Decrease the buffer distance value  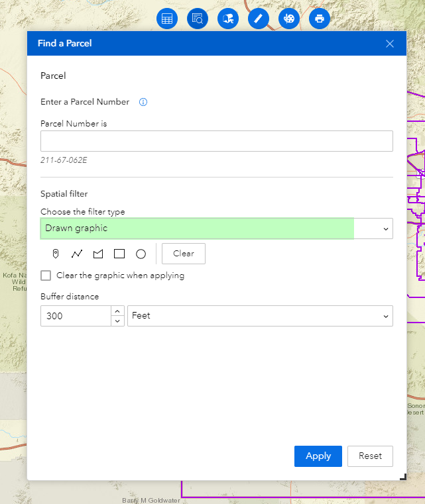tap(117, 321)
